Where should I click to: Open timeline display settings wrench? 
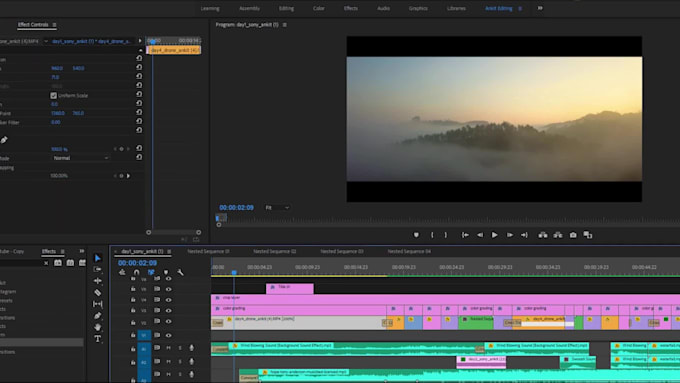pyautogui.click(x=180, y=272)
